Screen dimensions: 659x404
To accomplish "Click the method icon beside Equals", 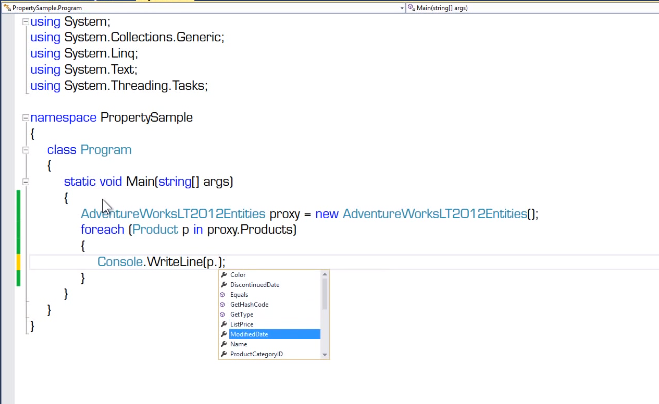I will click(x=223, y=295).
